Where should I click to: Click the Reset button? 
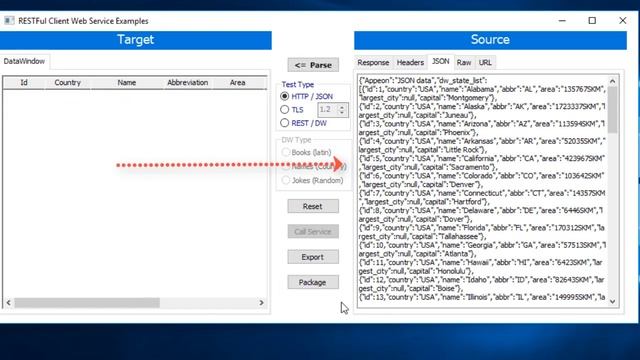[313, 207]
